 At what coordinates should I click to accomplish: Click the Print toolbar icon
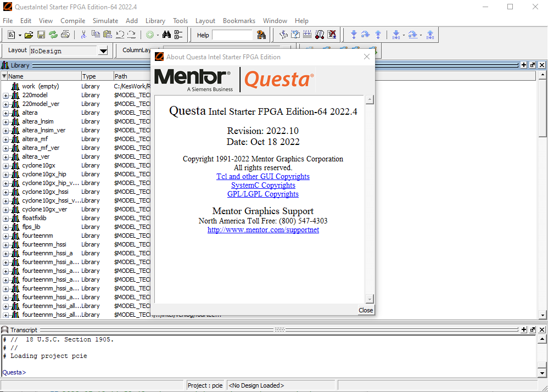click(65, 35)
